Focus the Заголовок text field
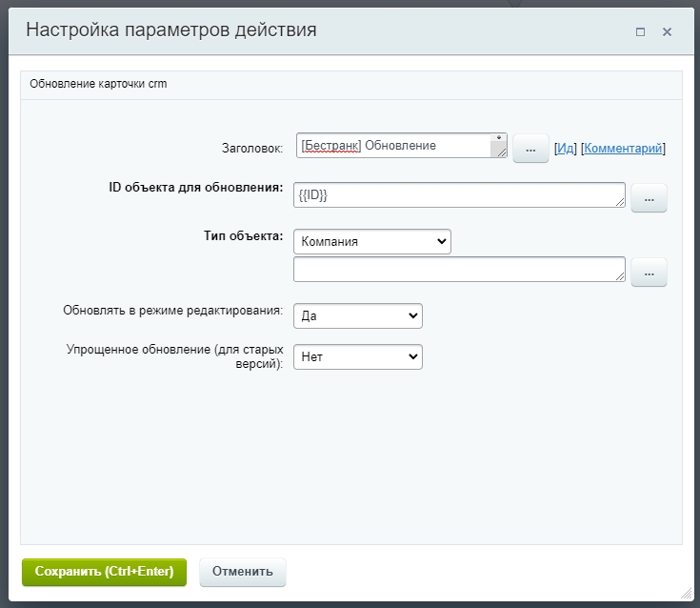Viewport: 700px width, 608px height. 393,146
